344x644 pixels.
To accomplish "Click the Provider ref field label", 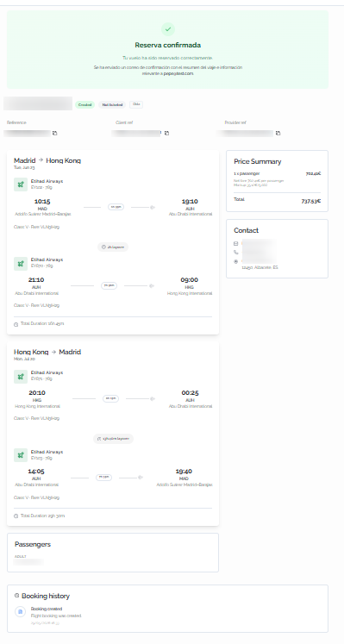I will click(x=235, y=122).
